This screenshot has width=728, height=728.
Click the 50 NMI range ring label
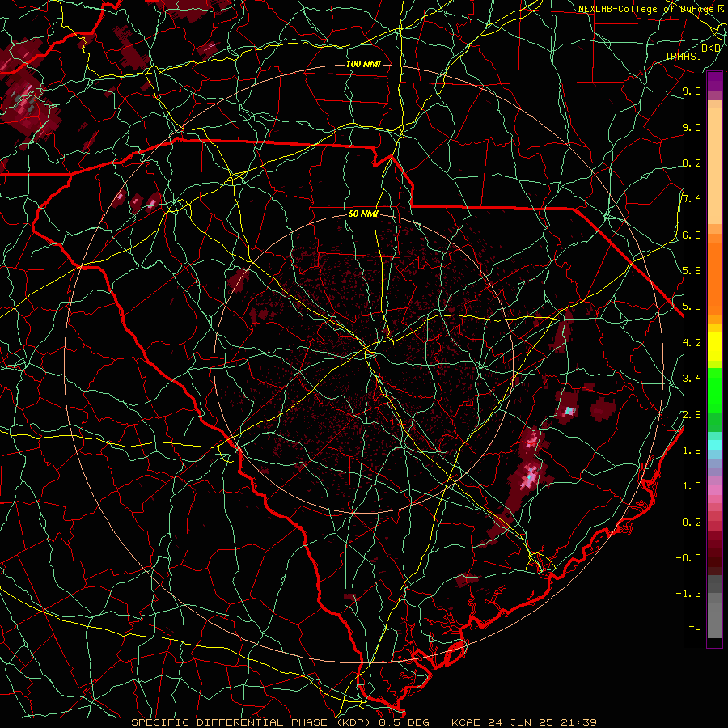pyautogui.click(x=363, y=214)
